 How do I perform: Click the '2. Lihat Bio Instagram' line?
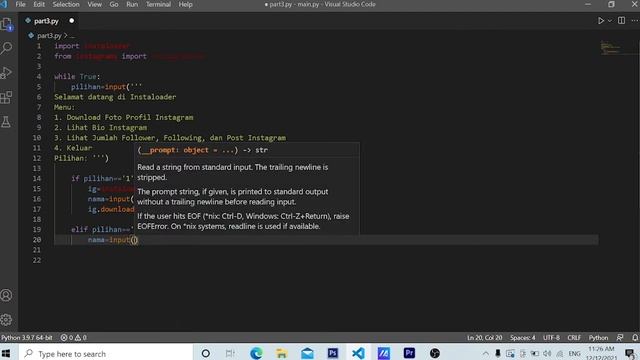[100, 127]
